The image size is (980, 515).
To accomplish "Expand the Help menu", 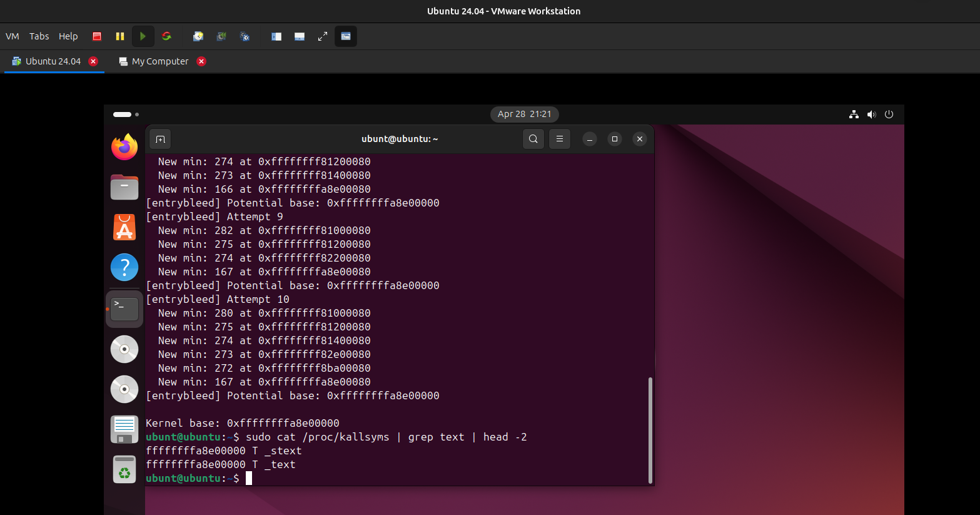I will [x=68, y=36].
